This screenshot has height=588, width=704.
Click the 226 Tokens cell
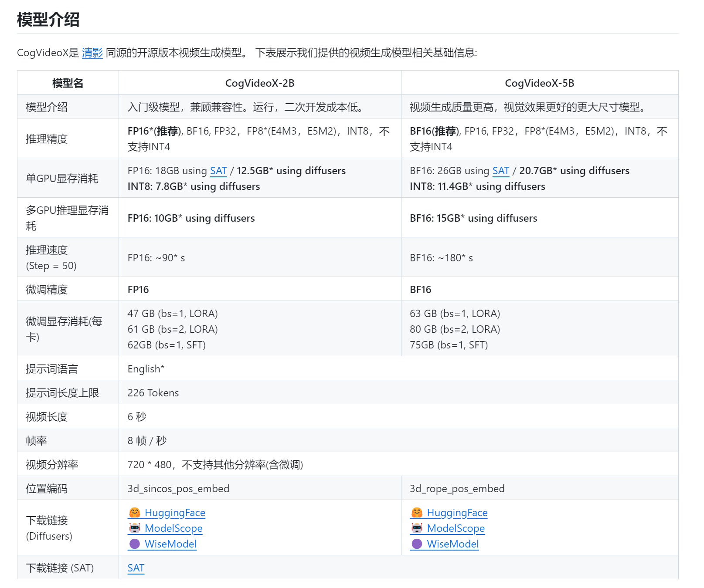[x=153, y=393]
